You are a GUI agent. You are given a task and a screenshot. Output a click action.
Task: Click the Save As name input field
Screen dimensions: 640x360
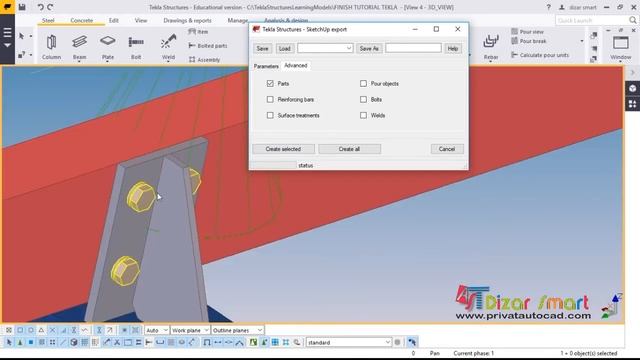pos(413,48)
